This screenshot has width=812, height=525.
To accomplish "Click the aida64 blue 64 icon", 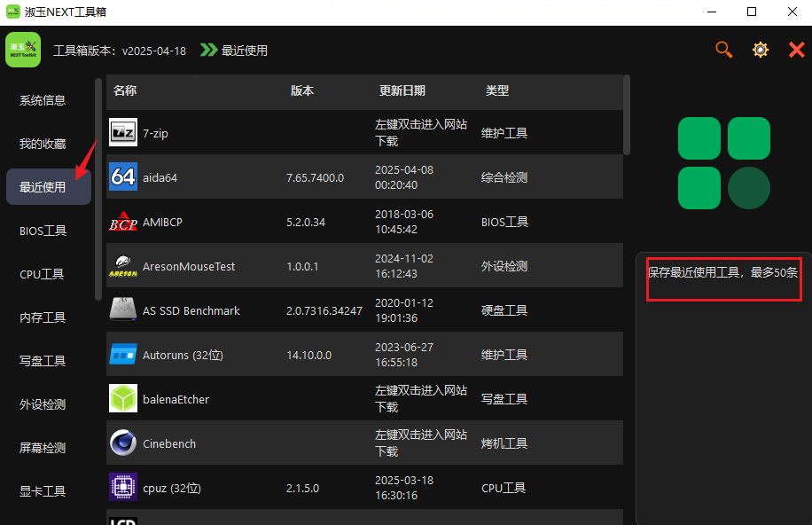I will click(x=123, y=177).
